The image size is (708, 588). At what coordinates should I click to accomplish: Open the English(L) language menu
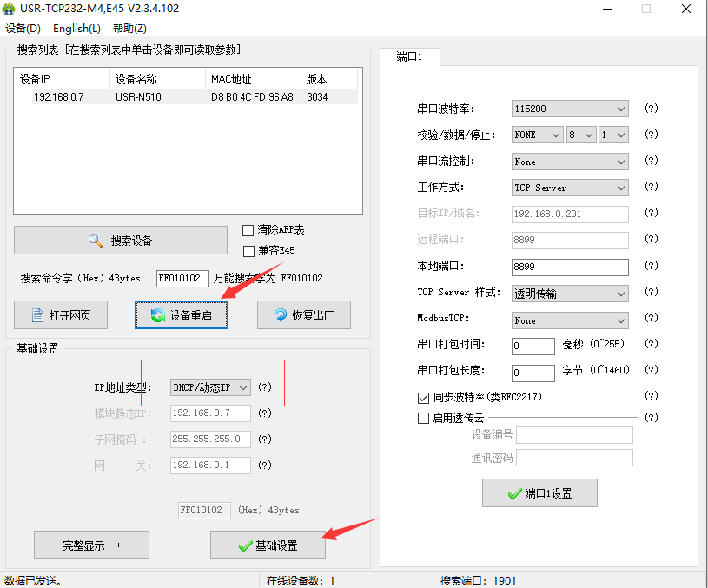[x=76, y=29]
